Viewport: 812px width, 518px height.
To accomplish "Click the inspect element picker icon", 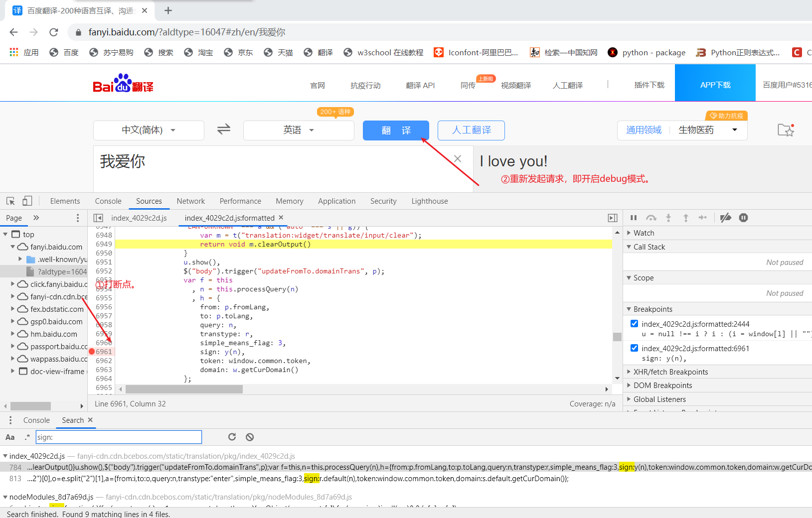I will [x=10, y=201].
